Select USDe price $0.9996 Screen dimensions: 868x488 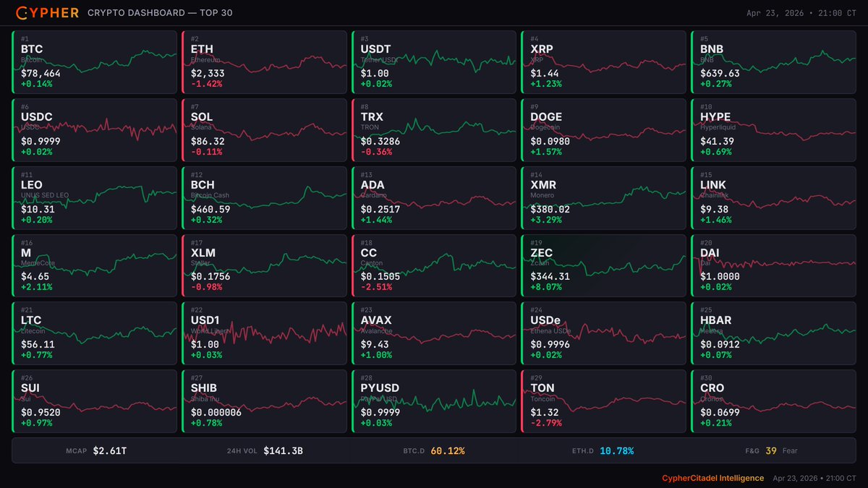[x=550, y=346]
